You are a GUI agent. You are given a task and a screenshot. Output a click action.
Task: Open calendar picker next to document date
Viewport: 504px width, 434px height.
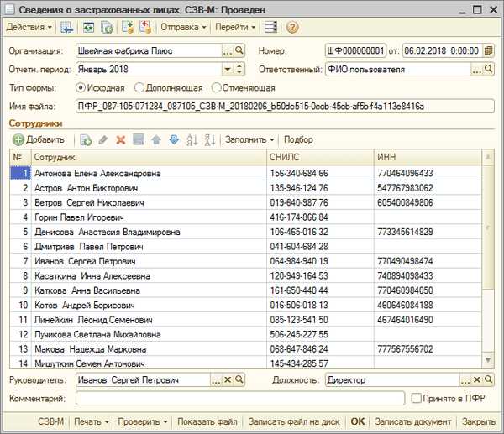[489, 50]
